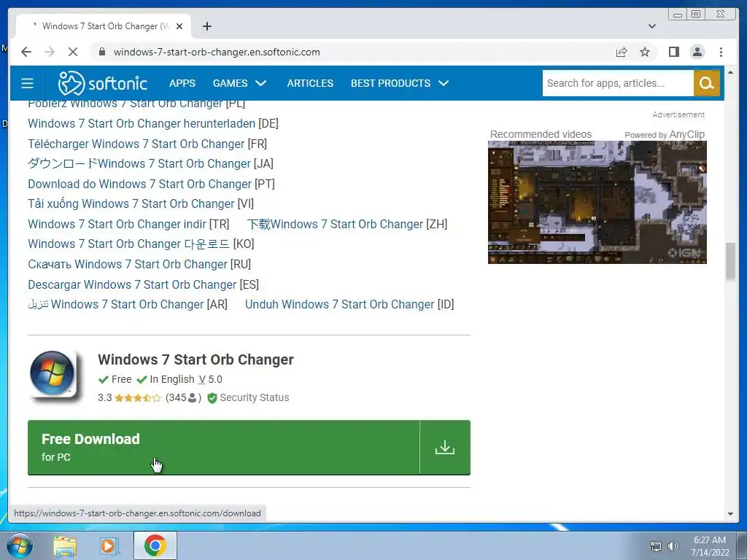This screenshot has width=747, height=560.
Task: Play the recommended IGN video thumbnail
Action: coord(597,203)
